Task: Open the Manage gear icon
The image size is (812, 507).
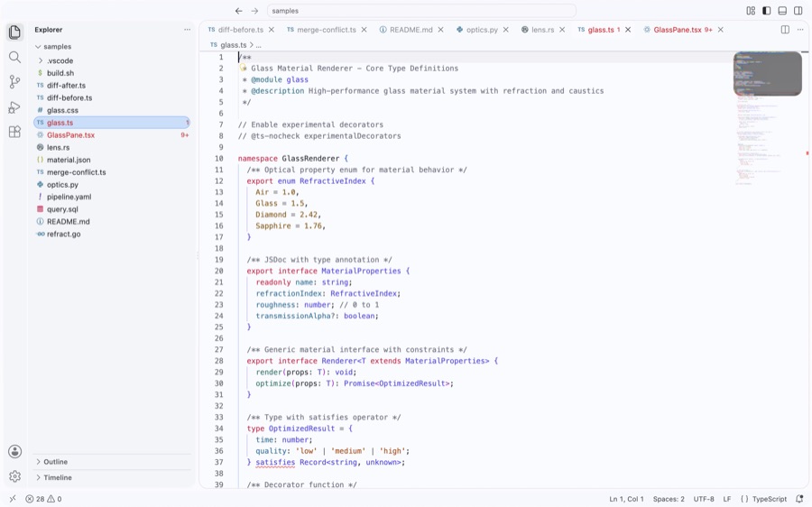Action: tap(14, 476)
